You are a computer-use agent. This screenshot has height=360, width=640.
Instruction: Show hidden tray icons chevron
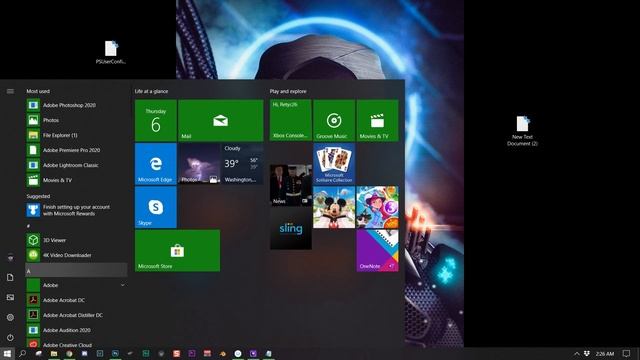click(576, 353)
